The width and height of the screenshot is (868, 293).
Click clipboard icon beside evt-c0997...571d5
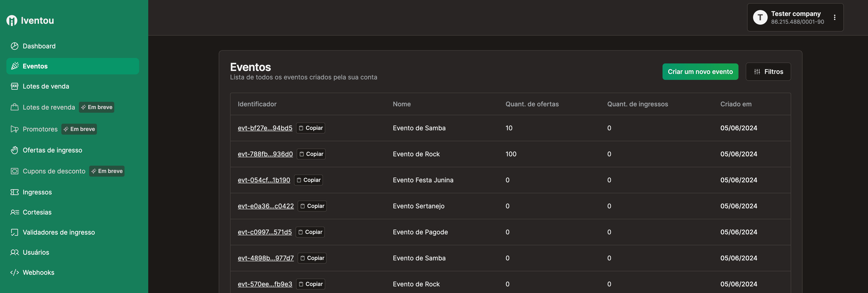(301, 232)
